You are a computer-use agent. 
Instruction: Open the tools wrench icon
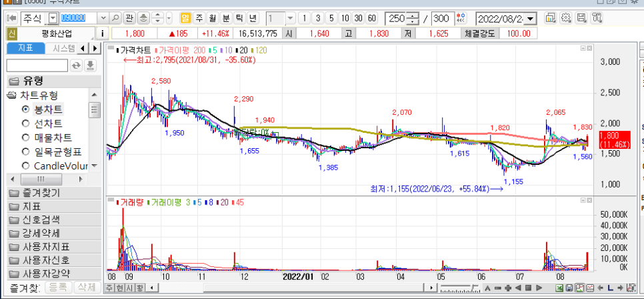[x=597, y=18]
